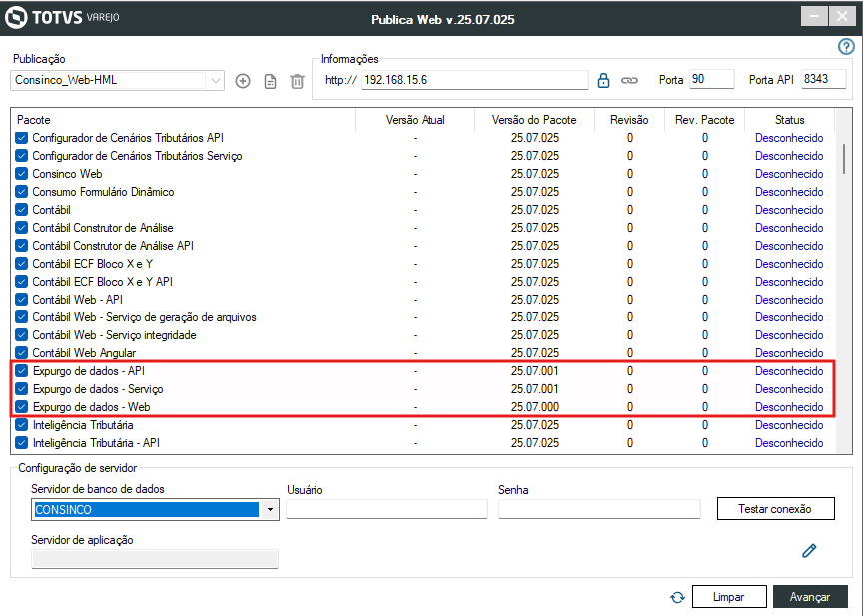Click version 25.07.000 of Expurgo de dados - Web
This screenshot has width=863, height=616.
tap(535, 407)
